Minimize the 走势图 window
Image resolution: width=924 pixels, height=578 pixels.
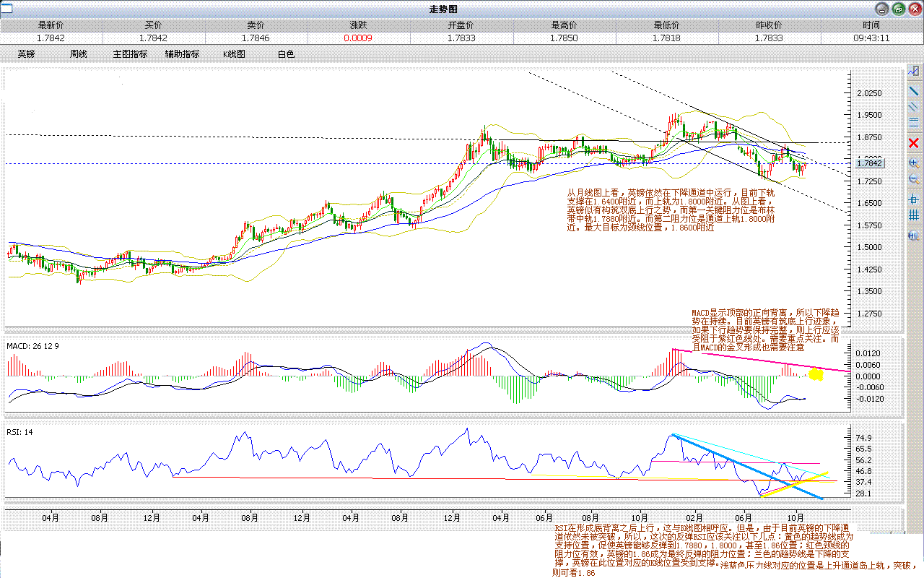882,9
